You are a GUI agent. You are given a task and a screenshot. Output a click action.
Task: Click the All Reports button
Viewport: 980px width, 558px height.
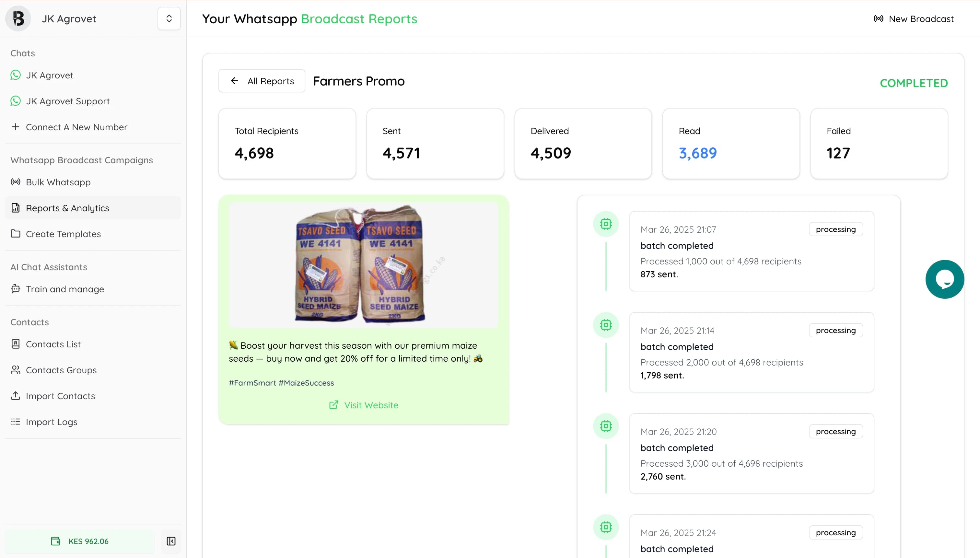[262, 80]
